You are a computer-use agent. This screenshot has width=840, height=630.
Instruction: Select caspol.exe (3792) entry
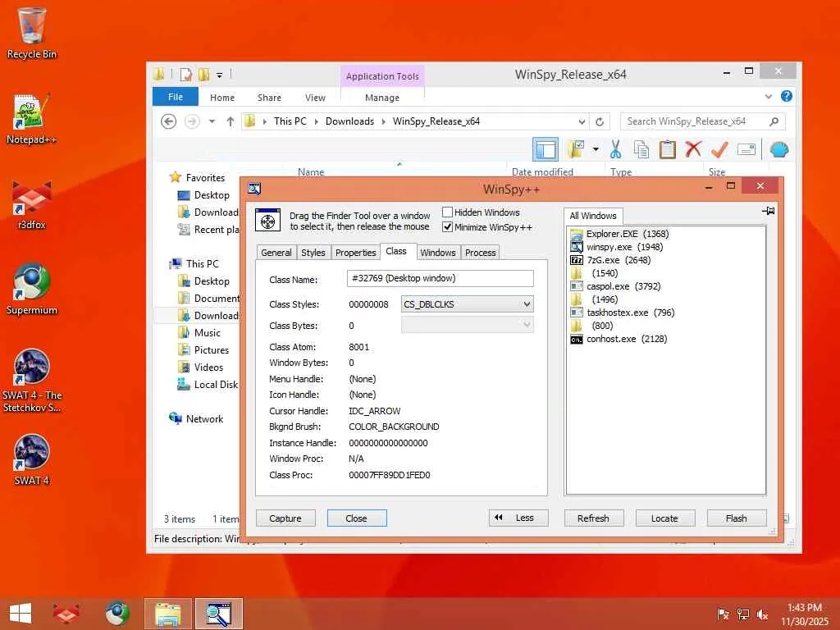point(615,286)
